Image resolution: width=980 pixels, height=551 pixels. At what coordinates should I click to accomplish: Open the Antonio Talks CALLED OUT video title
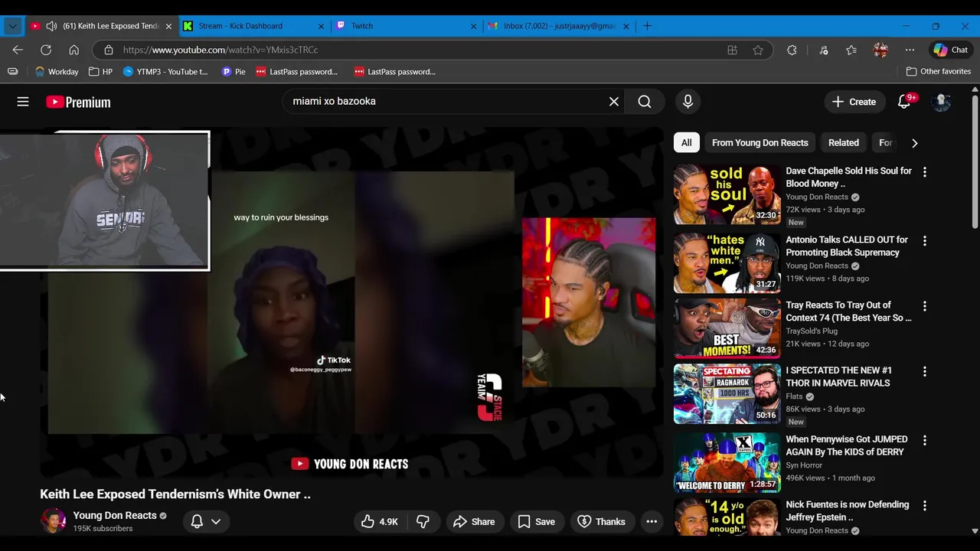tap(847, 246)
